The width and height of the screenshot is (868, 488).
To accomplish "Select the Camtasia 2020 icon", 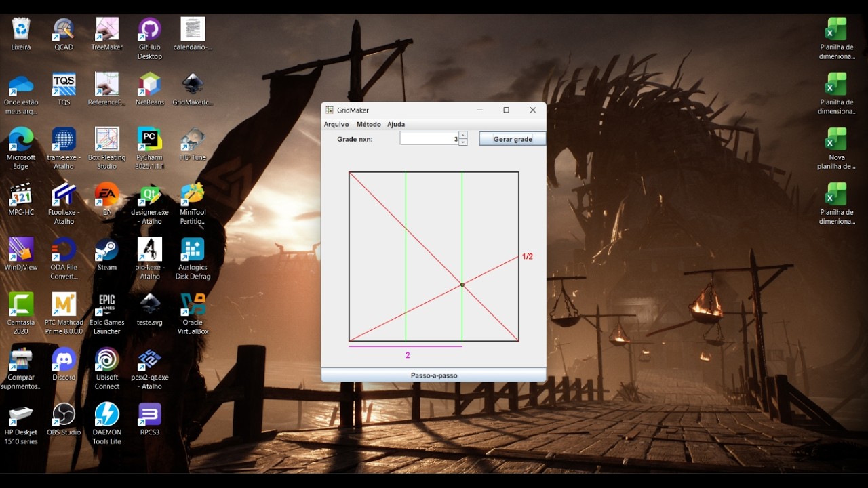I will [x=21, y=314].
